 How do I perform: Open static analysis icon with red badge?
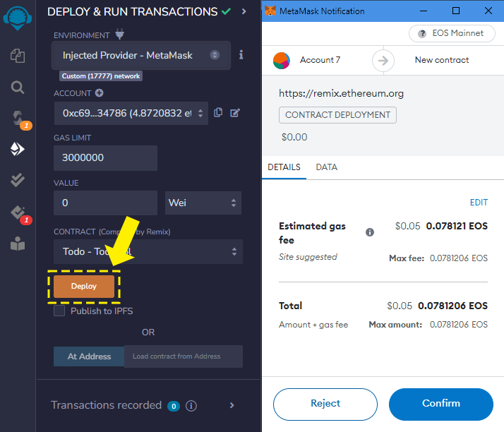[x=18, y=212]
